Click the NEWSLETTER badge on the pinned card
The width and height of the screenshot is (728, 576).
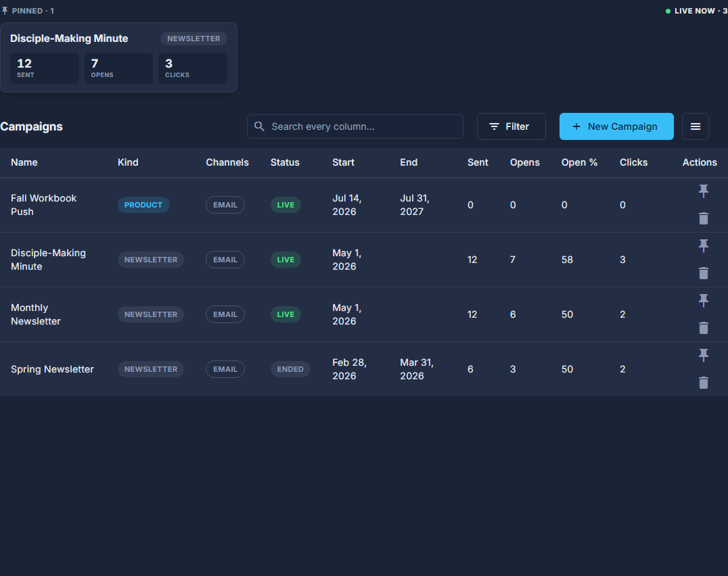194,39
